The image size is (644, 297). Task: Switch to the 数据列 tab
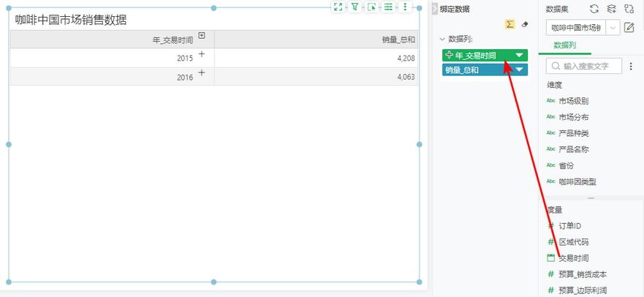[x=565, y=45]
